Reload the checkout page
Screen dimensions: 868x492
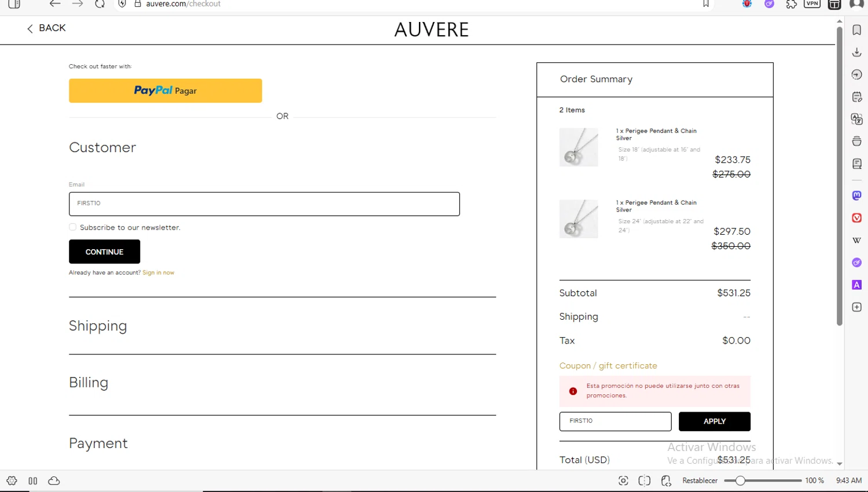point(100,4)
